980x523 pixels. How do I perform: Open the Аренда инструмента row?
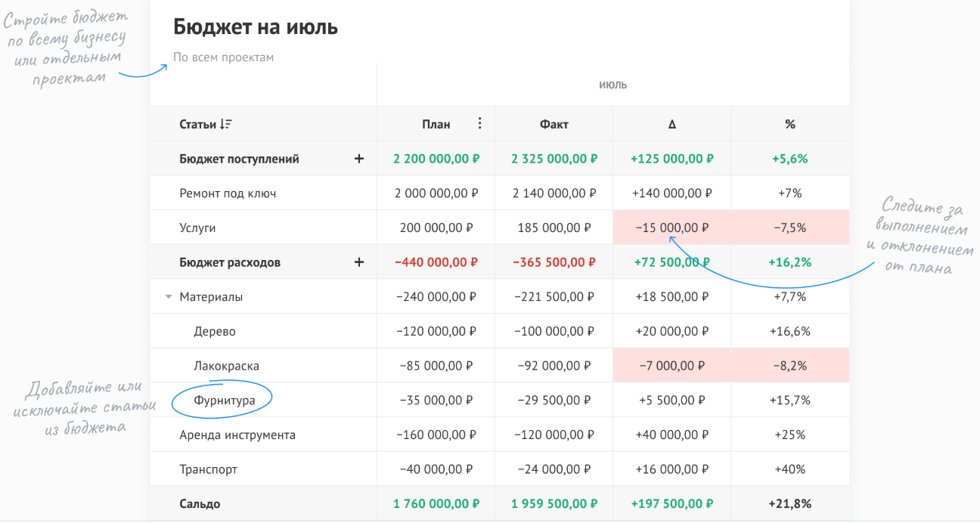pyautogui.click(x=237, y=435)
